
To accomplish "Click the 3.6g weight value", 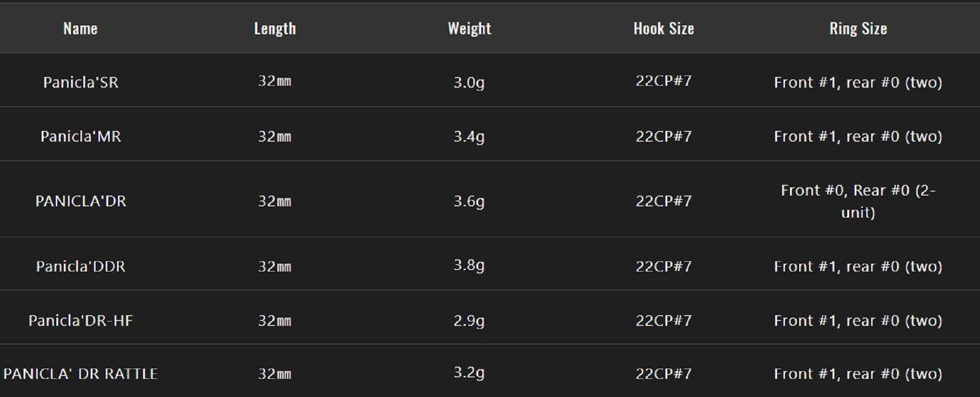I will coord(469,200).
